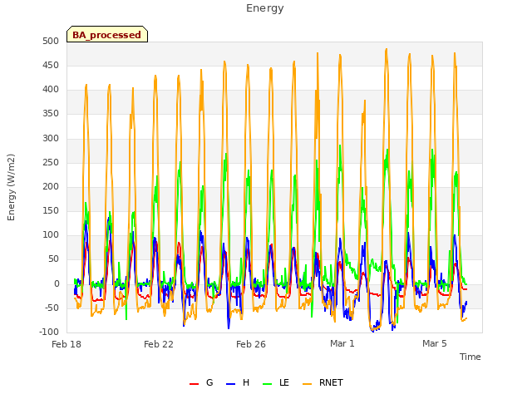This screenshot has height=399, width=532.
Task: Click the orange RNET legend swatch
Action: (307, 384)
